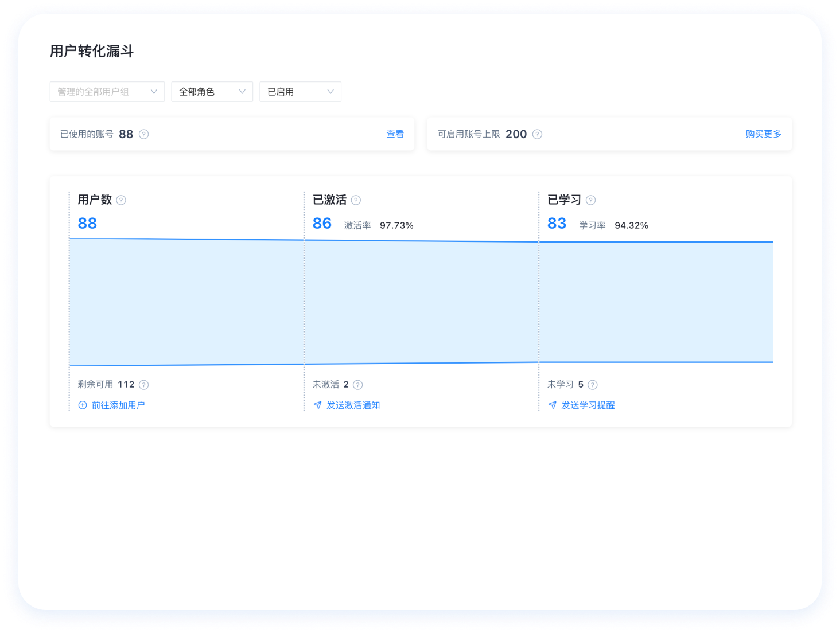The width and height of the screenshot is (840, 633).
Task: Click the 未激活 2 label
Action: click(330, 385)
